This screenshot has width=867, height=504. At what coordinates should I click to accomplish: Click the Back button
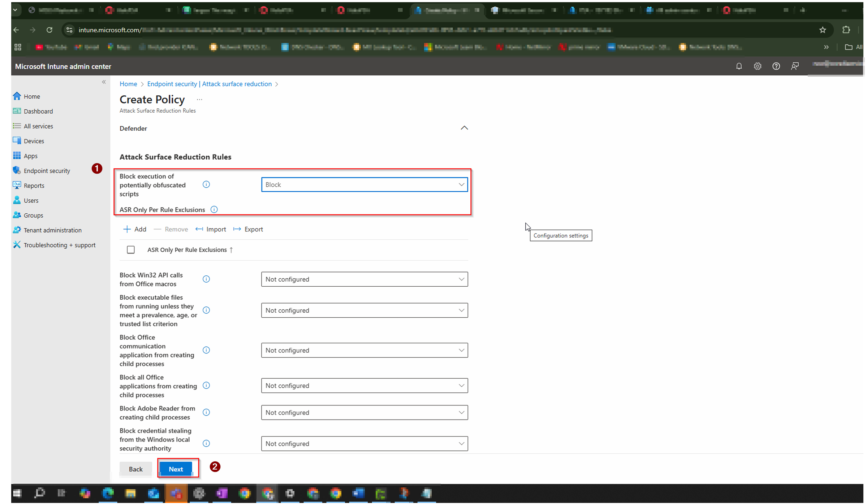[136, 469]
